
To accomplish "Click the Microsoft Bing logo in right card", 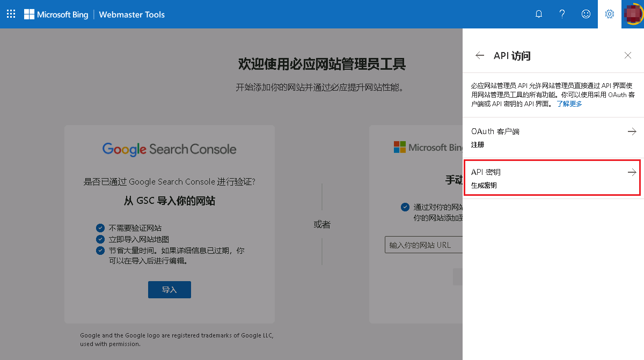I will pos(428,147).
